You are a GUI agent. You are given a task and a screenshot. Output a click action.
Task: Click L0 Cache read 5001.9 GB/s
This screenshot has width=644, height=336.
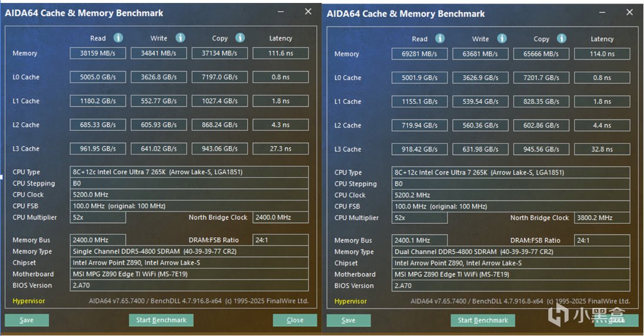[x=419, y=78]
